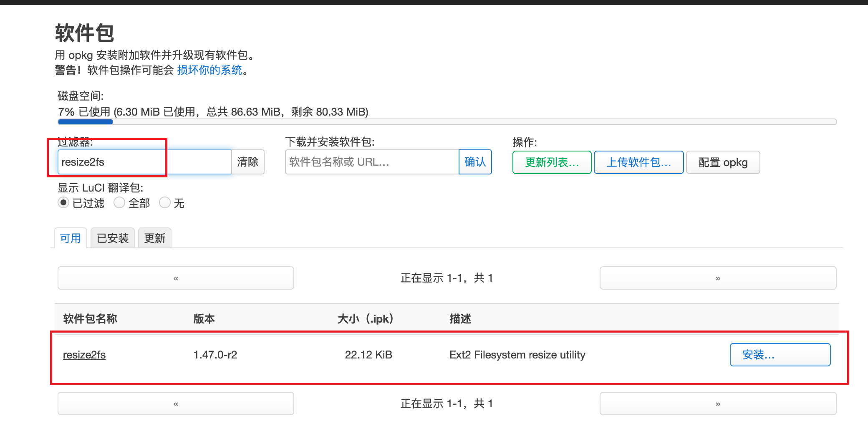Select the 无 radio button

pos(165,203)
